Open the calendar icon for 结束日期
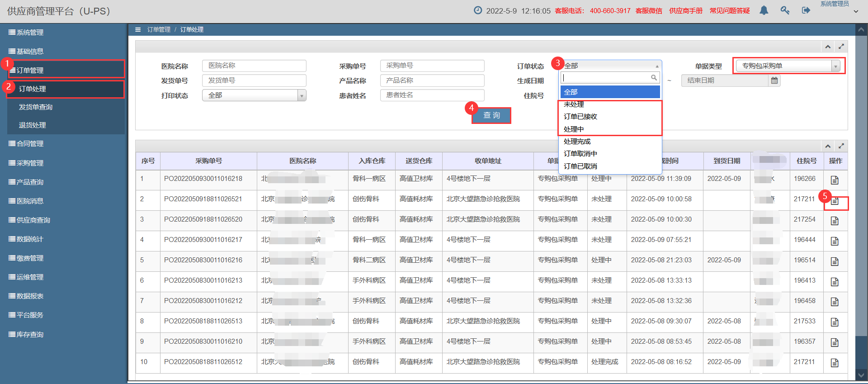 (774, 81)
